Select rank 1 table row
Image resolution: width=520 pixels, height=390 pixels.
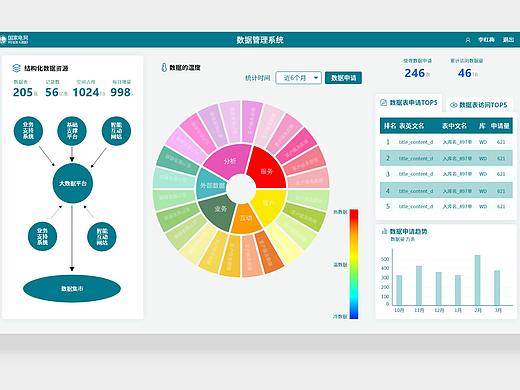click(446, 142)
